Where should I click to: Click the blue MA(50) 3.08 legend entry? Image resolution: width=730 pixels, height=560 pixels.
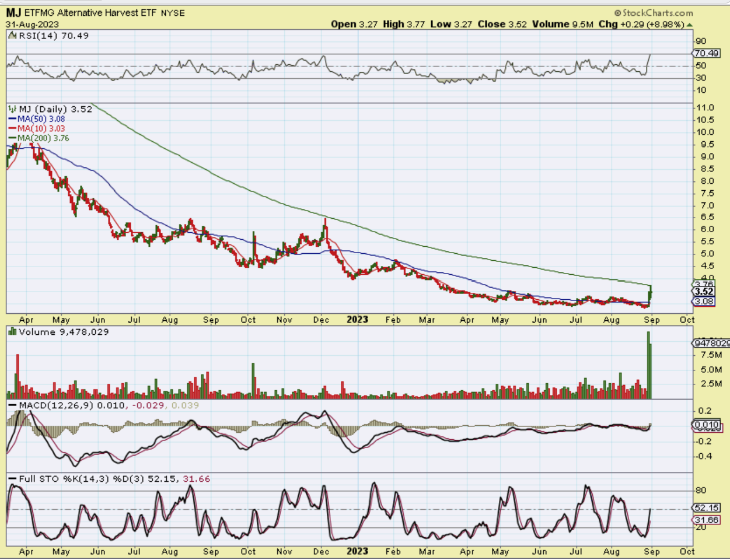[36, 119]
